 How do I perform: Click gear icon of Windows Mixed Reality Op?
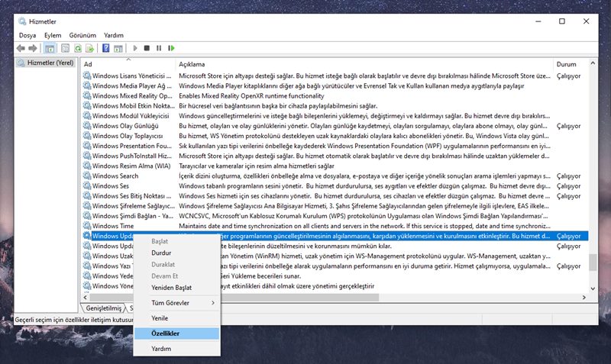tap(87, 95)
